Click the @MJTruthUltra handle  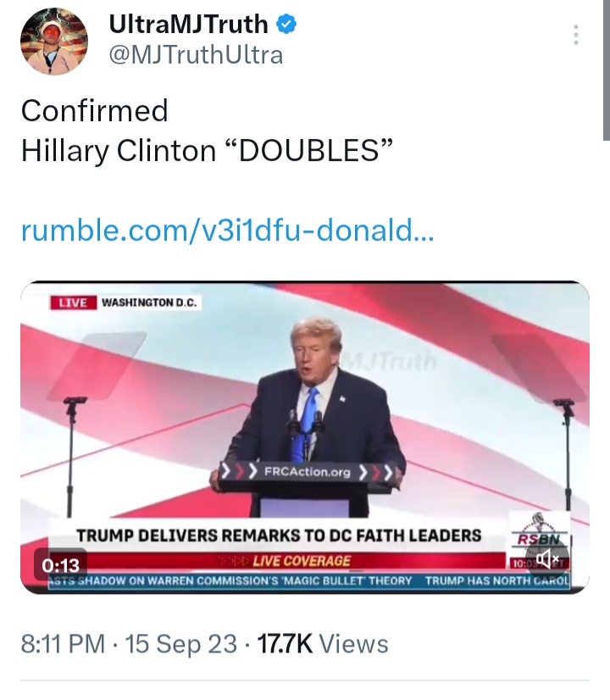(196, 55)
